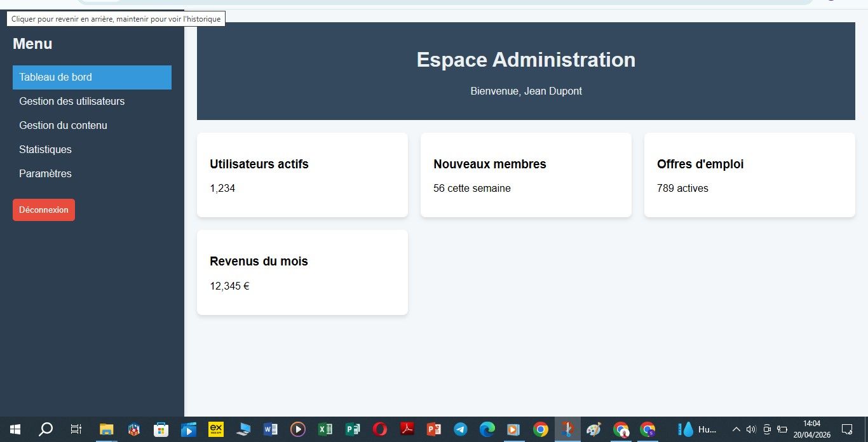Launch Microsoft Word from the taskbar
Image resolution: width=868 pixels, height=442 pixels.
pyautogui.click(x=270, y=429)
